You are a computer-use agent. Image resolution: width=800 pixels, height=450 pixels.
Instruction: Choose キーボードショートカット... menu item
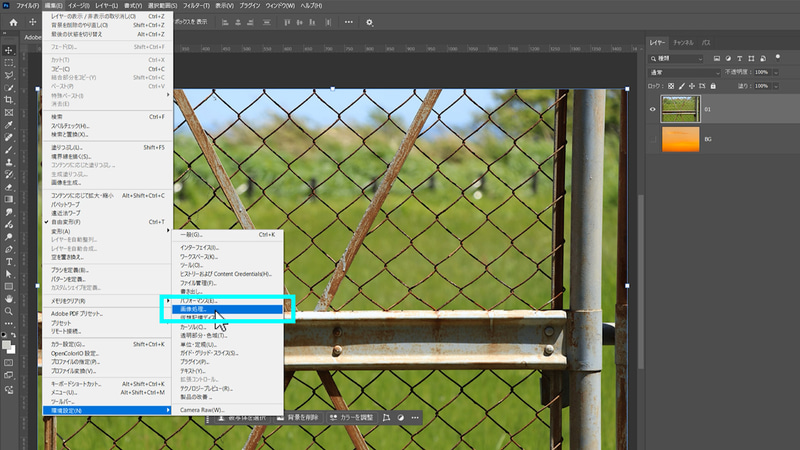pyautogui.click(x=107, y=384)
